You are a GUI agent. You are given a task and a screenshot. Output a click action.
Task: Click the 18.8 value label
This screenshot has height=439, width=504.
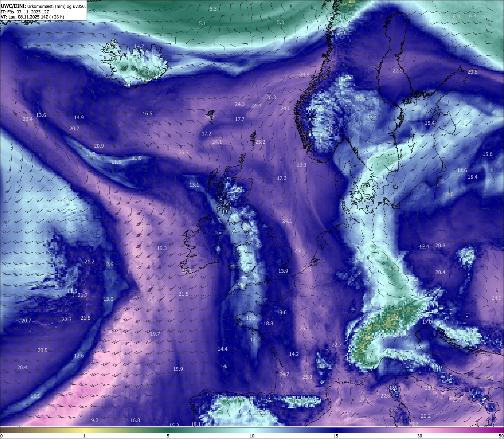[x=268, y=324]
